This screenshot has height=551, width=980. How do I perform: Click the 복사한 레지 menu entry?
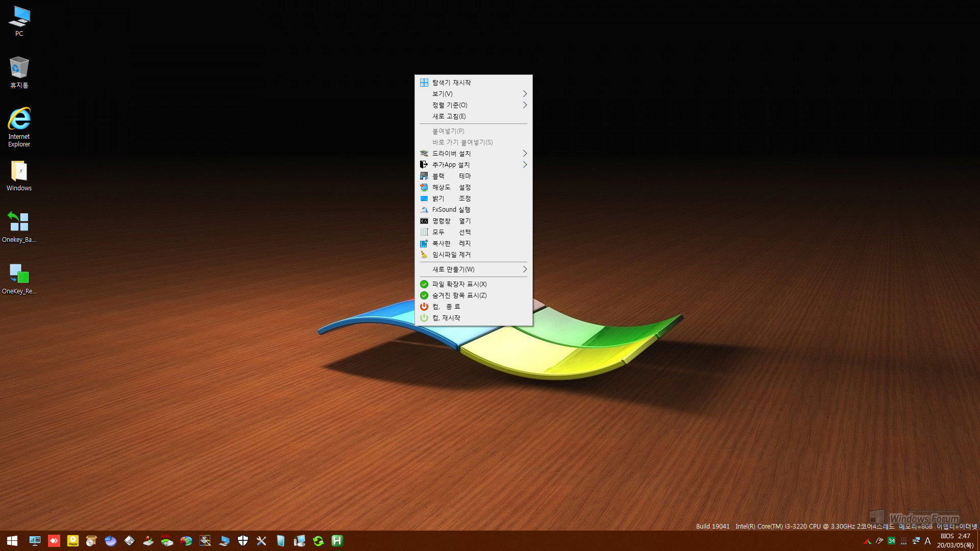click(473, 243)
